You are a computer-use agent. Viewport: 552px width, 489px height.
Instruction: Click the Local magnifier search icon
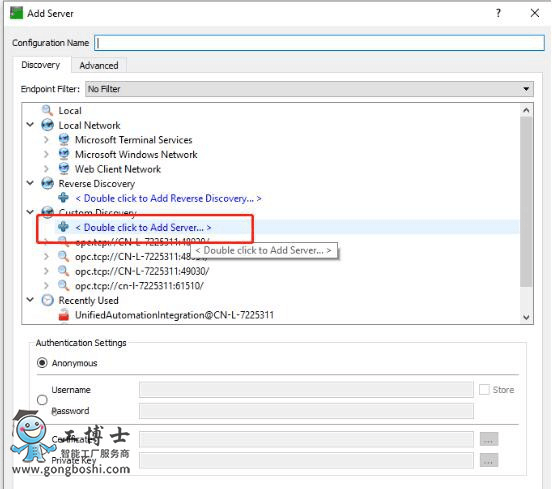(47, 110)
